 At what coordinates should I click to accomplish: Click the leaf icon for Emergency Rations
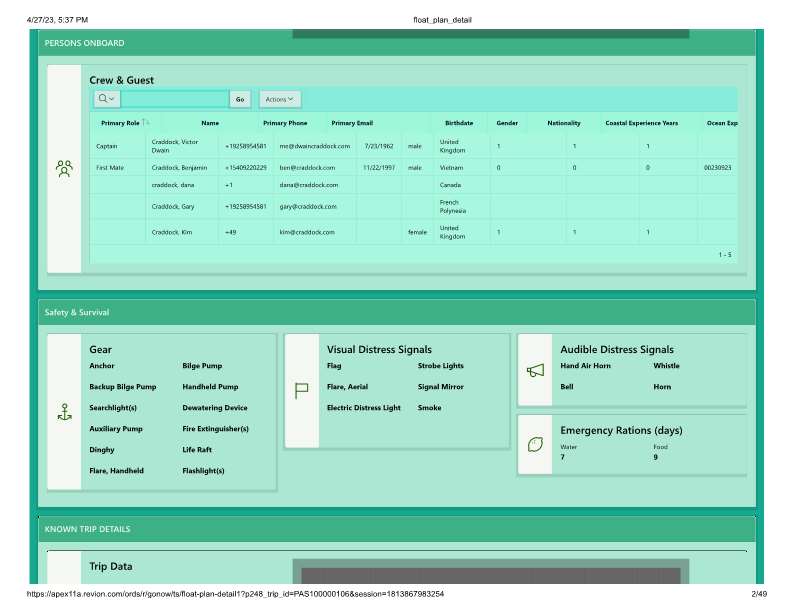point(535,443)
